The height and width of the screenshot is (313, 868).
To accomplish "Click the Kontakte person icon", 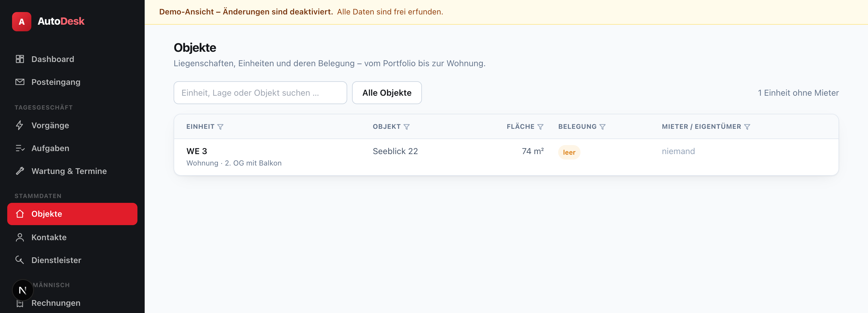I will tap(20, 237).
